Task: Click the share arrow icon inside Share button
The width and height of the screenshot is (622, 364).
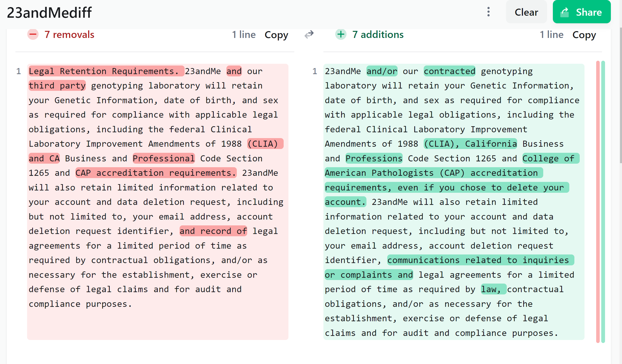Action: coord(565,12)
